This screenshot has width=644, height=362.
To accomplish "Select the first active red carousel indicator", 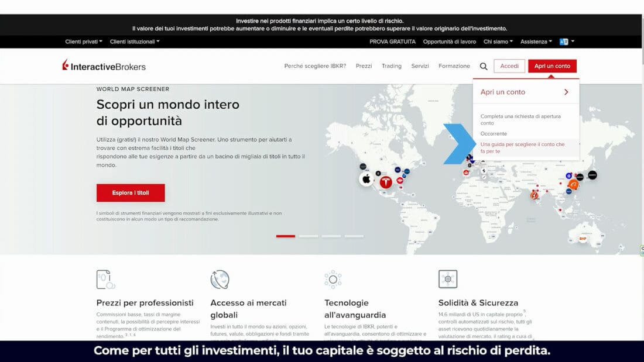I will tap(286, 236).
